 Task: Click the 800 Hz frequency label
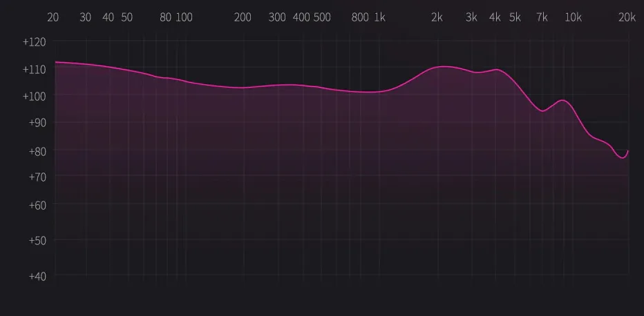pyautogui.click(x=360, y=17)
